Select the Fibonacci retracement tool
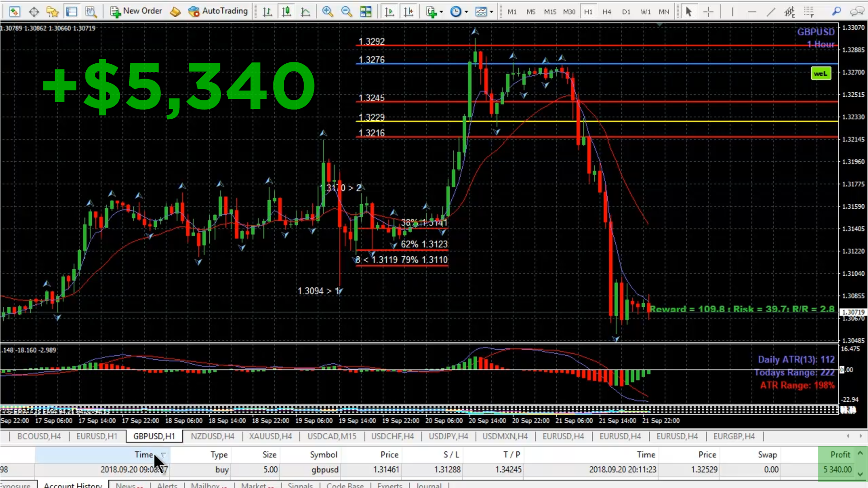 809,11
